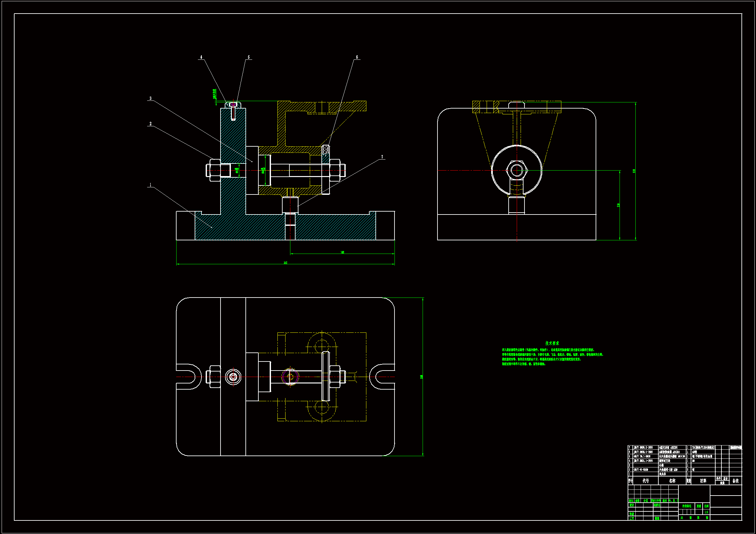The height and width of the screenshot is (534, 756).
Task: Select the 技术要求 heading text
Action: (x=552, y=343)
